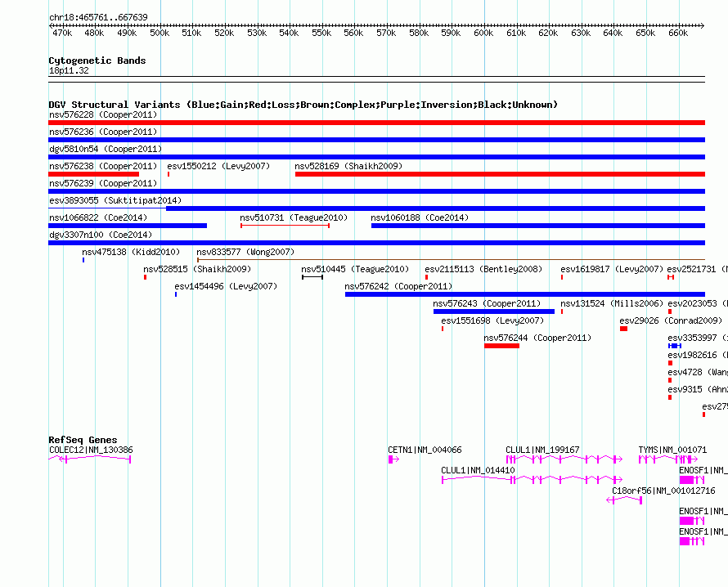Click the magenta CETN1 gene glyph

[393, 459]
